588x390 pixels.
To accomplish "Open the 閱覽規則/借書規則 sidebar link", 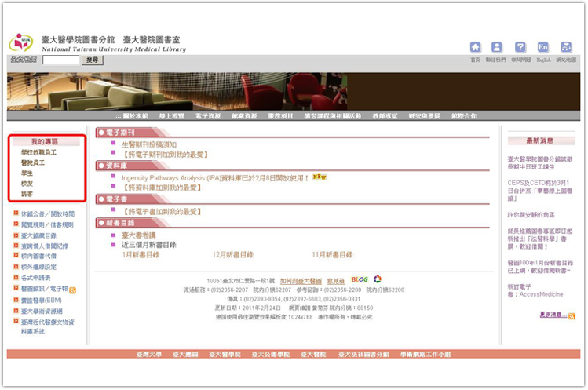I will (x=47, y=225).
